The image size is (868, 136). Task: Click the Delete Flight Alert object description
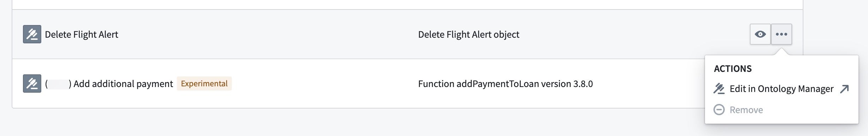tap(469, 35)
